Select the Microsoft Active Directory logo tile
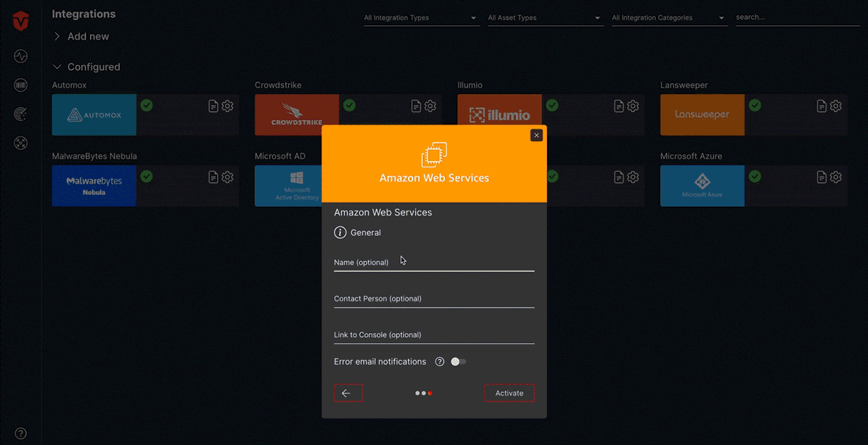The height and width of the screenshot is (445, 868). point(288,185)
